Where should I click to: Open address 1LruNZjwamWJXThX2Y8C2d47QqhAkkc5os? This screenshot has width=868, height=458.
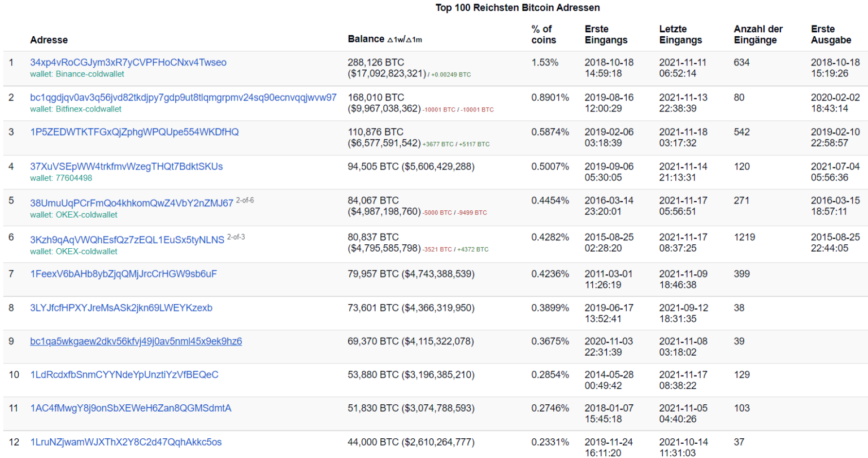(125, 442)
